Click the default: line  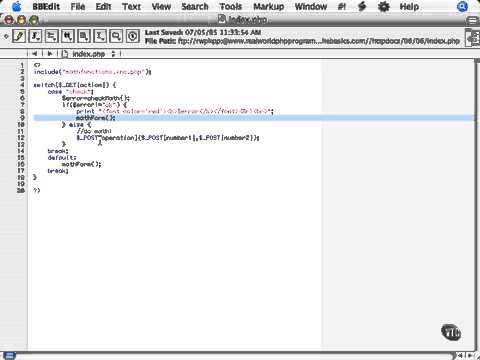[62, 157]
